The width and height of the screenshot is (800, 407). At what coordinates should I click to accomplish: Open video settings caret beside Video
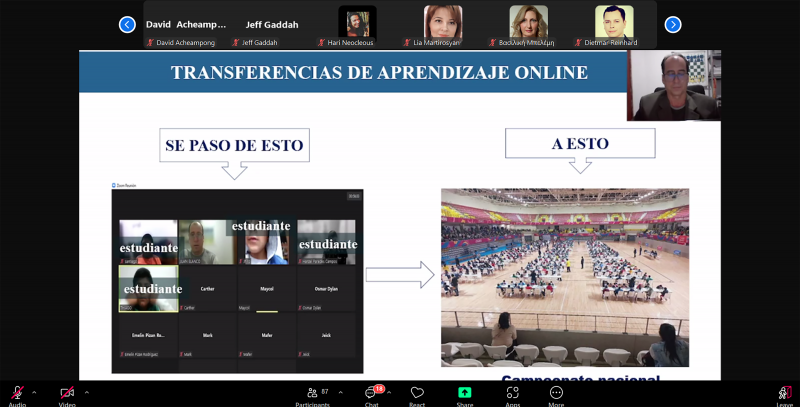pyautogui.click(x=86, y=391)
